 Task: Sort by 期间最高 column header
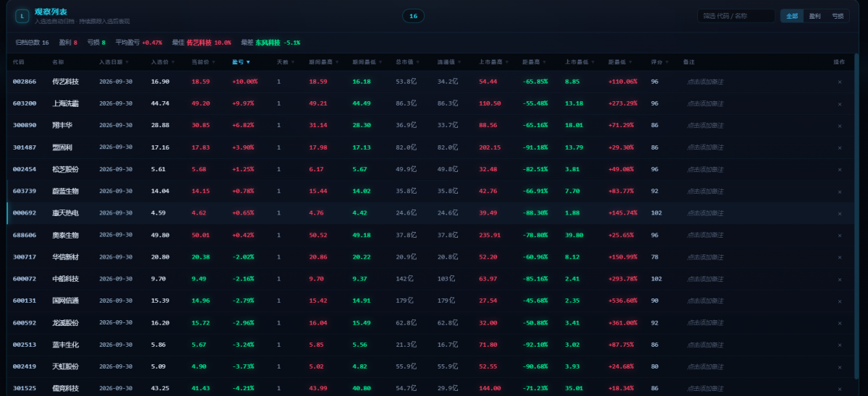[323, 62]
